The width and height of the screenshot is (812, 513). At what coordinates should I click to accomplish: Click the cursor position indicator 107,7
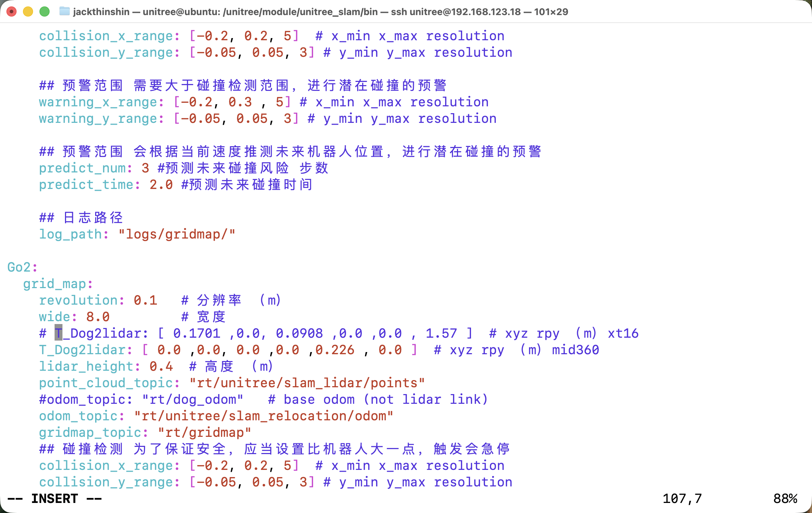pyautogui.click(x=682, y=498)
